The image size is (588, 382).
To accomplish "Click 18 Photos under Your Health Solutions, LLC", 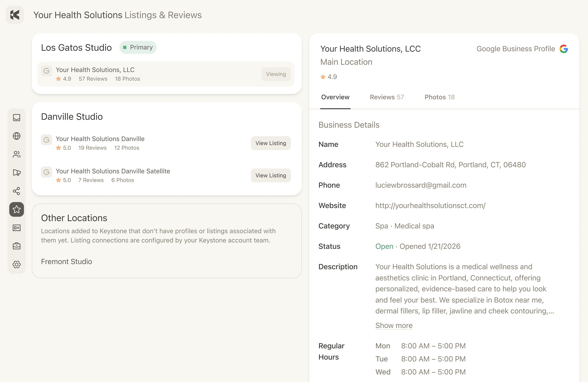I will [127, 79].
